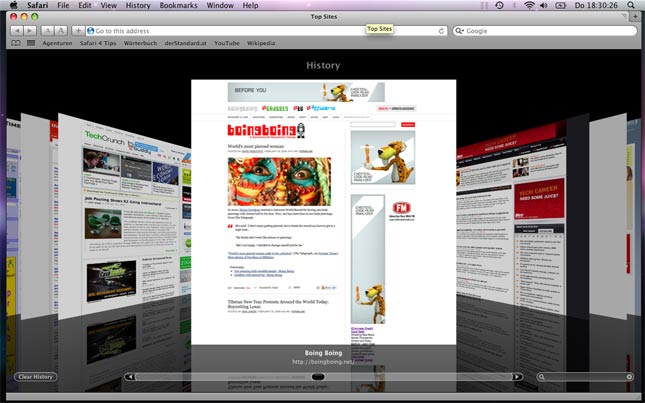Show all bookmarks book icon
This screenshot has width=645, height=403.
pos(16,43)
